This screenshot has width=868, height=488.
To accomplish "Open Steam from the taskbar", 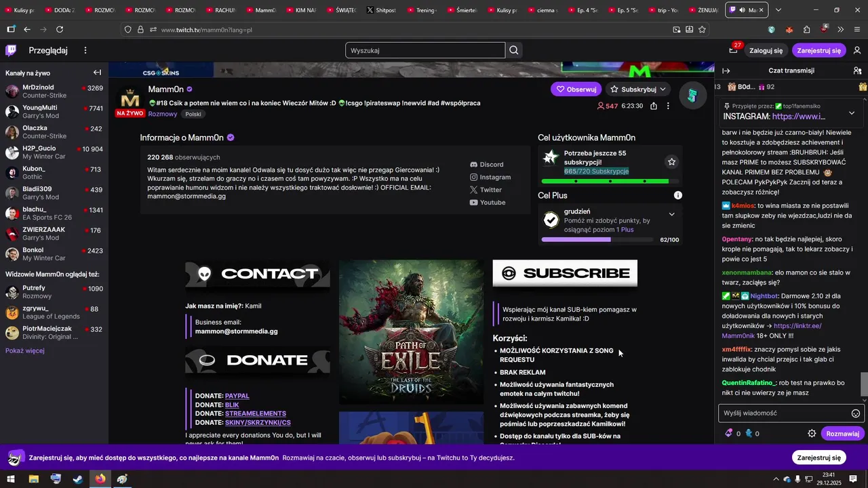I will [77, 479].
